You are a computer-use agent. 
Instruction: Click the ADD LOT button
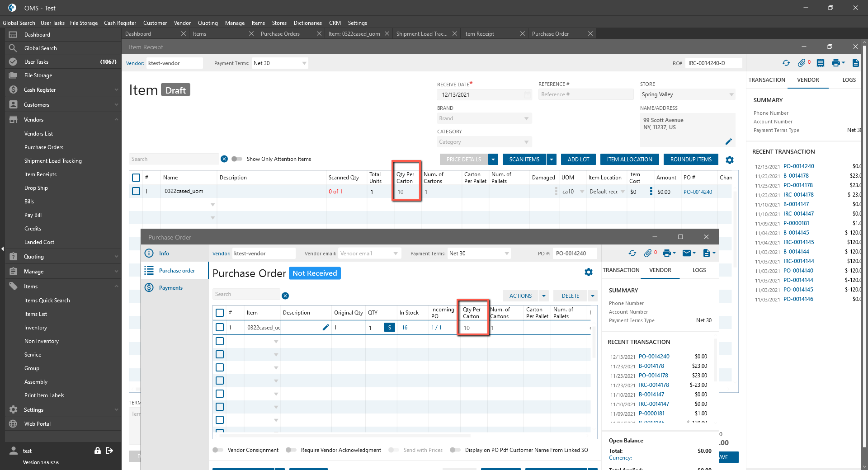(578, 160)
